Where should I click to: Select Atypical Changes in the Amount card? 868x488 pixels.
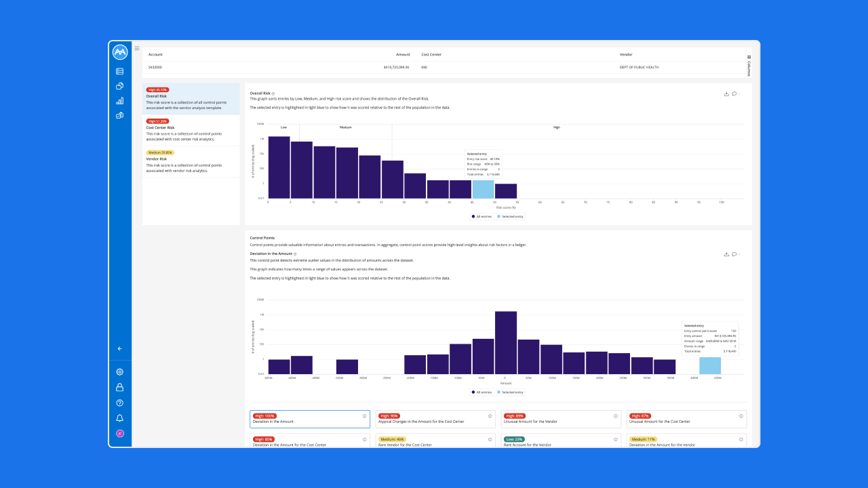pos(435,419)
